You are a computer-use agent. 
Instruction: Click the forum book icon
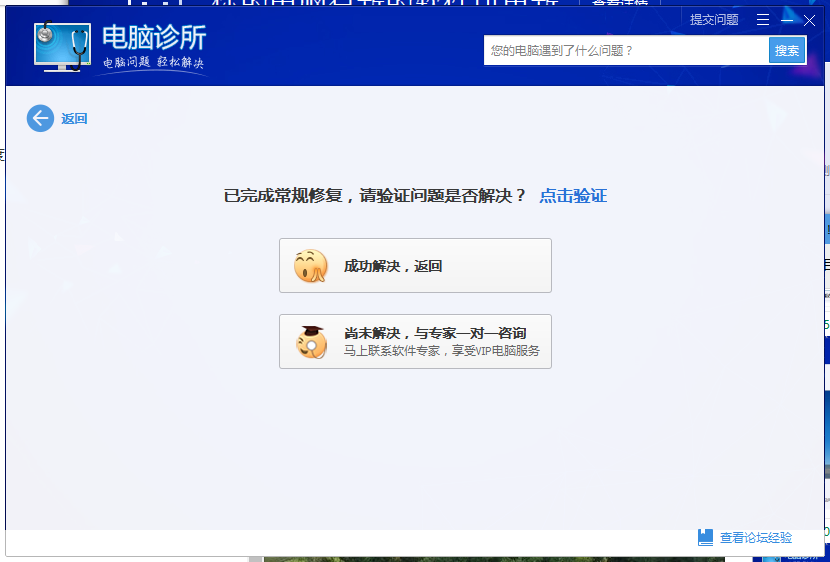(x=705, y=537)
